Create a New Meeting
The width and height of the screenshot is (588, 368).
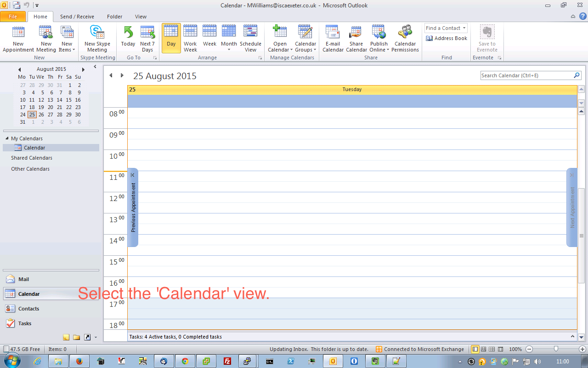(46, 39)
